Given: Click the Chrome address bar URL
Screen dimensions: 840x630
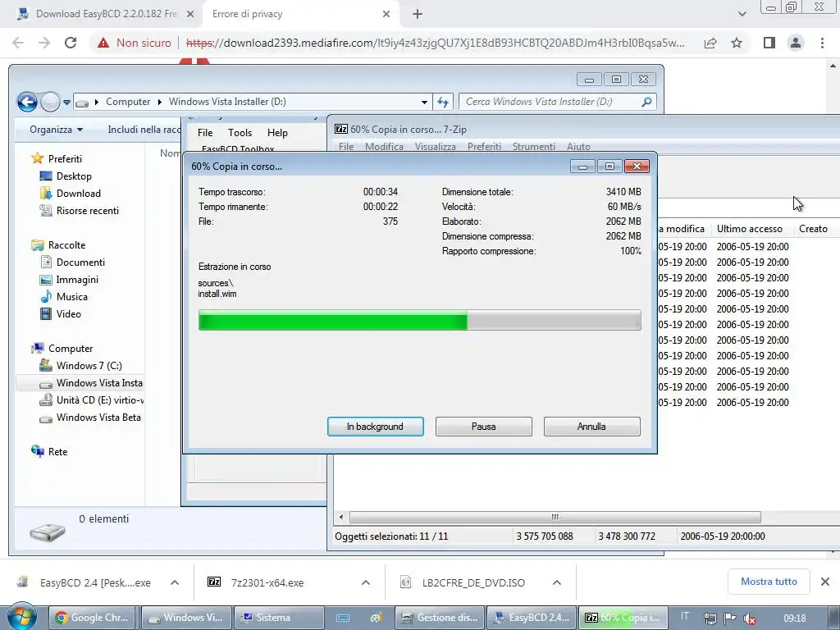Looking at the screenshot, I should point(435,43).
